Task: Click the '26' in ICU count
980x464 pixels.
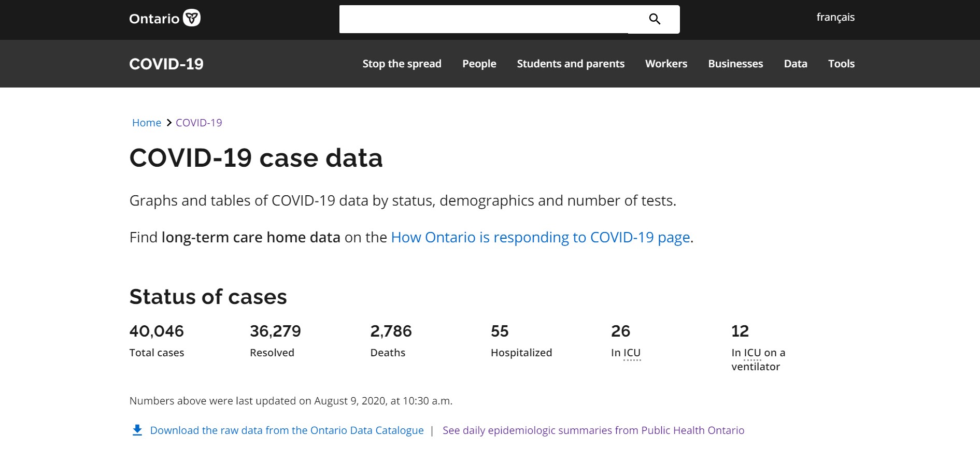Action: pyautogui.click(x=620, y=331)
